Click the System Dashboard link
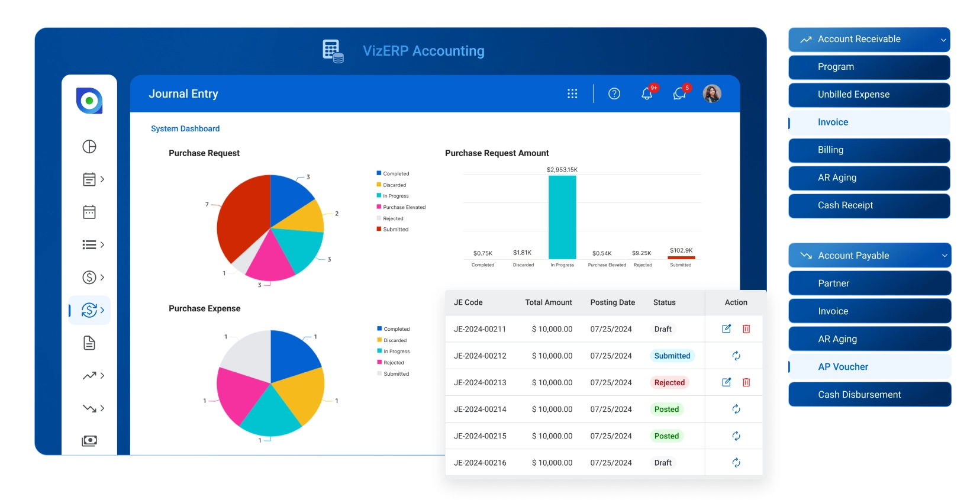The height and width of the screenshot is (503, 980). pos(185,128)
